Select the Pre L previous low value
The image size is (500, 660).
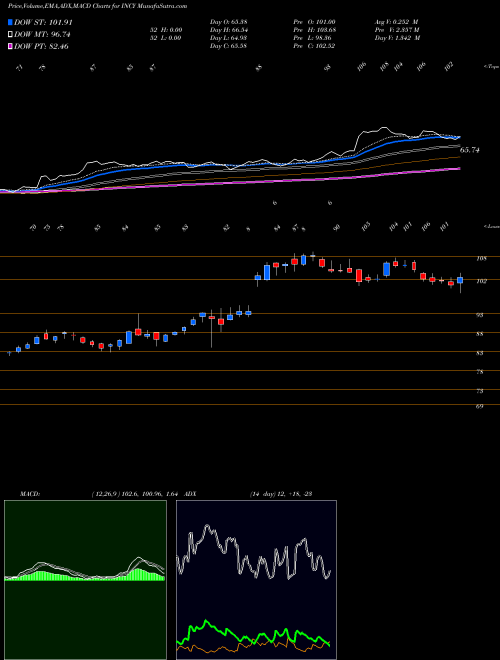click(x=313, y=38)
